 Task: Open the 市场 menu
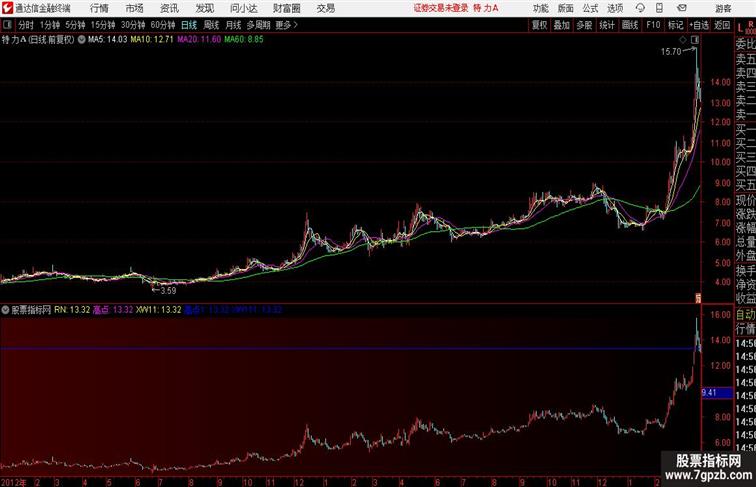pyautogui.click(x=135, y=8)
